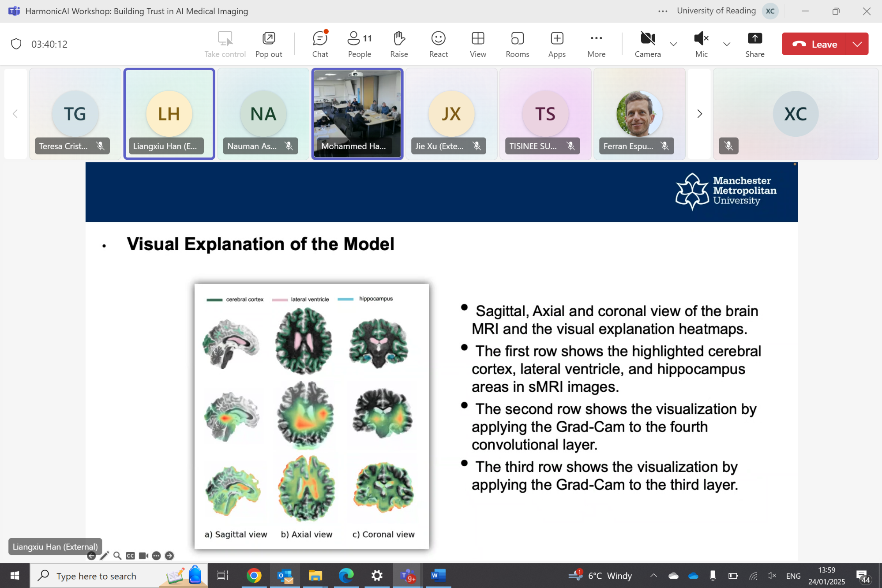Screen dimensions: 882x588
Task: Go to next slide arrow
Action: [169, 556]
